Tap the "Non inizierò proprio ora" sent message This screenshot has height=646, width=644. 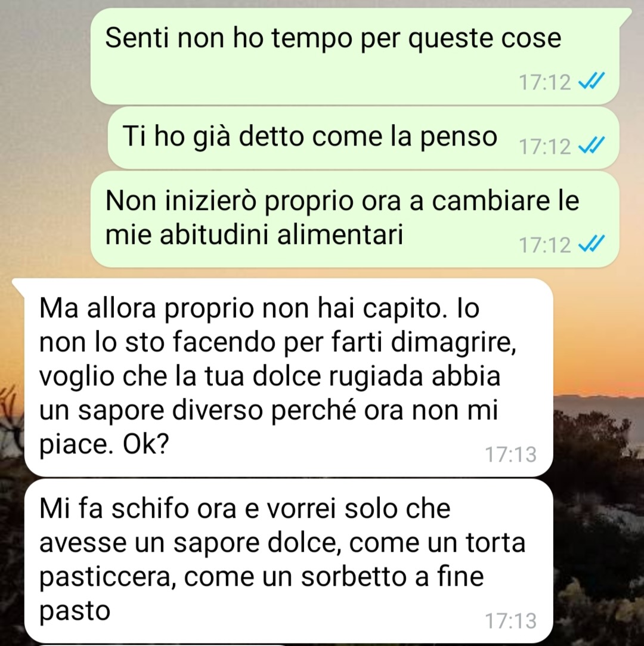click(x=355, y=219)
